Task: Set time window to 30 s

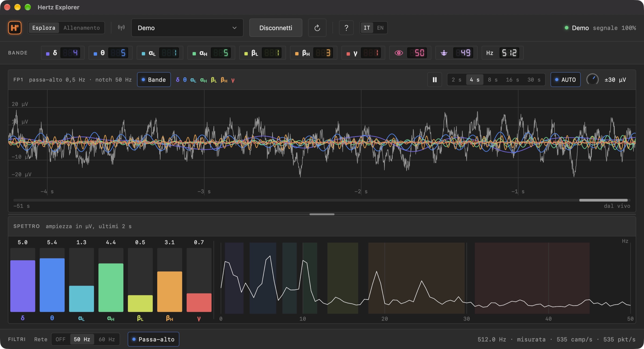Action: pyautogui.click(x=534, y=80)
